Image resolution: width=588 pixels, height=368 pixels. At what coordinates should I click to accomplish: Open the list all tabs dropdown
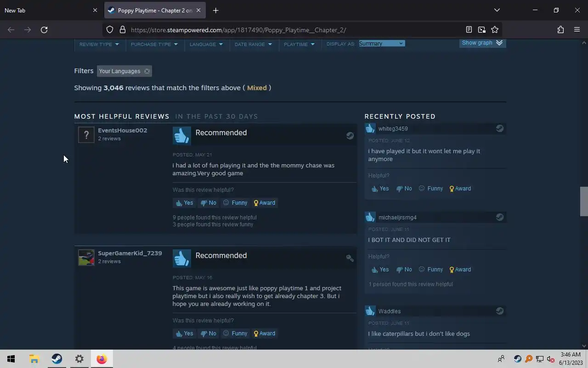coord(497,10)
